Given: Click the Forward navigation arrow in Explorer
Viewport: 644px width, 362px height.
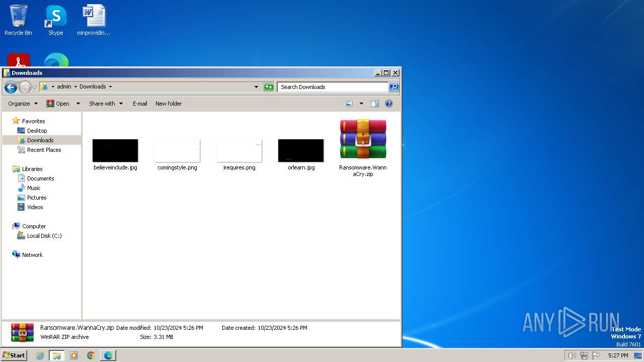Looking at the screenshot, I should coord(25,87).
